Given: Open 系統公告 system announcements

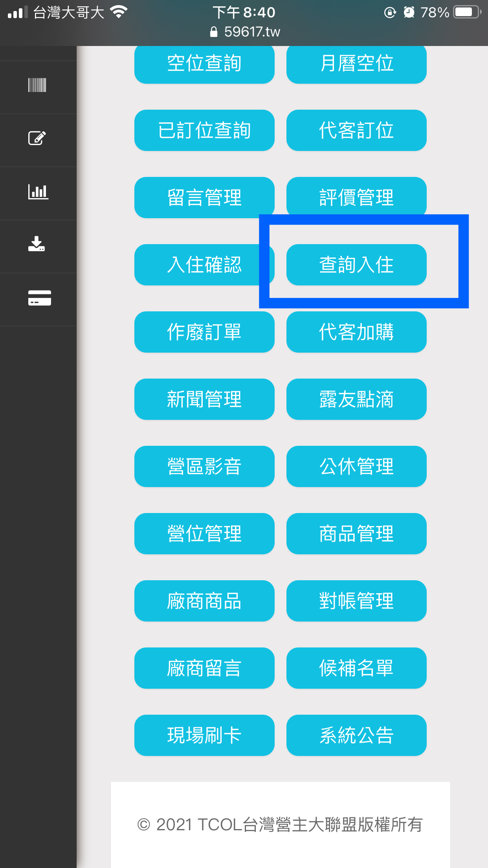Looking at the screenshot, I should (356, 735).
